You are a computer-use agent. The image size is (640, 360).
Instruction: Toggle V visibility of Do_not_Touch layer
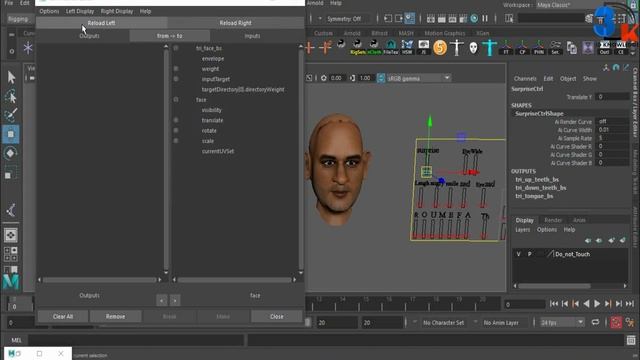(518, 254)
